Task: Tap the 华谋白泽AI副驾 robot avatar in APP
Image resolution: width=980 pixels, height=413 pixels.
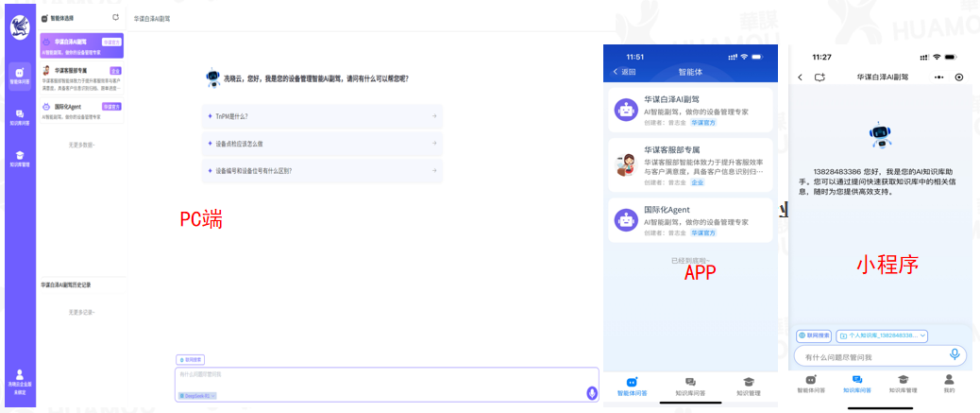Action: [626, 111]
